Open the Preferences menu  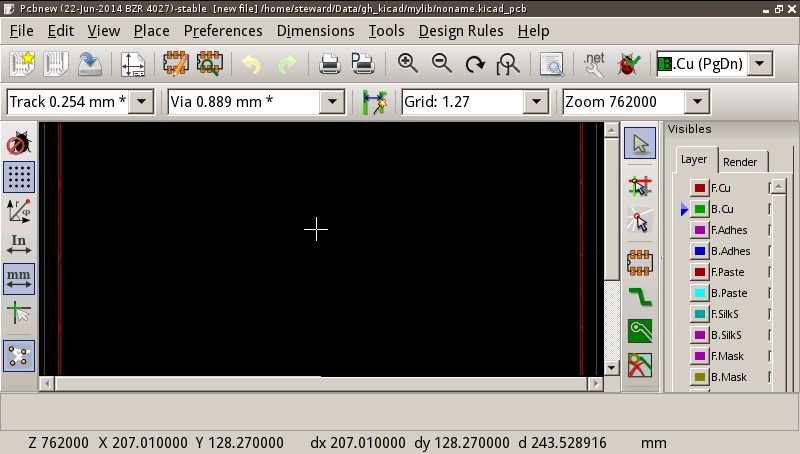pyautogui.click(x=223, y=31)
